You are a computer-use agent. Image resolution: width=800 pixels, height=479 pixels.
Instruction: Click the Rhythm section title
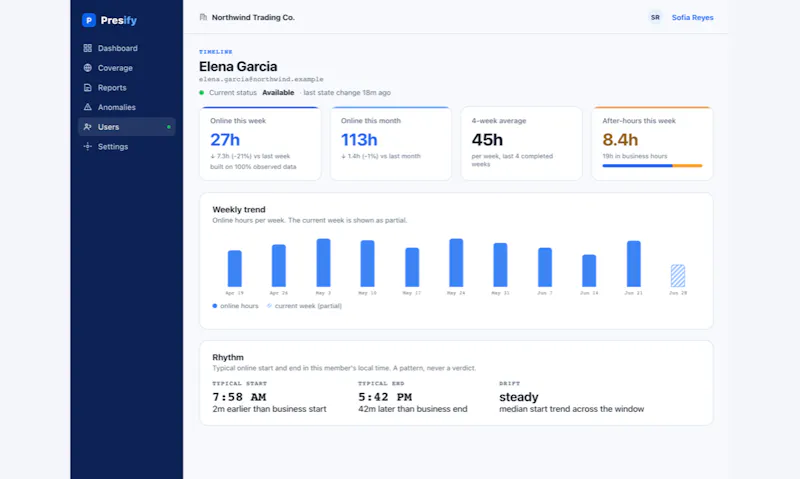tap(228, 358)
